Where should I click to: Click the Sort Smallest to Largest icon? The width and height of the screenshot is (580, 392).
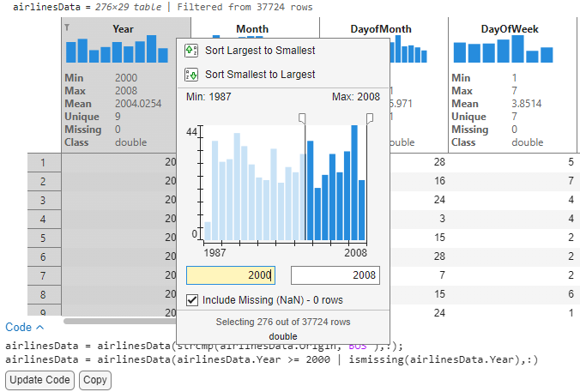click(x=191, y=75)
